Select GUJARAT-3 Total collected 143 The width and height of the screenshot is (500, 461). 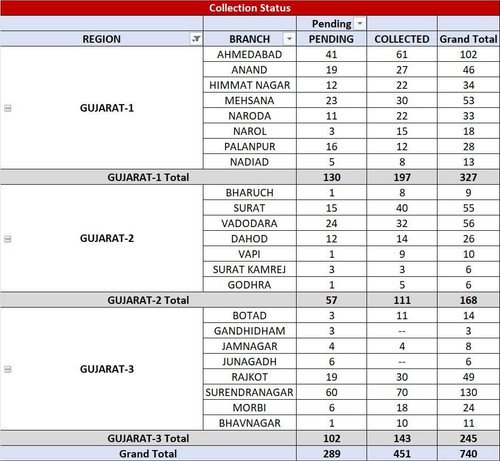click(x=402, y=438)
